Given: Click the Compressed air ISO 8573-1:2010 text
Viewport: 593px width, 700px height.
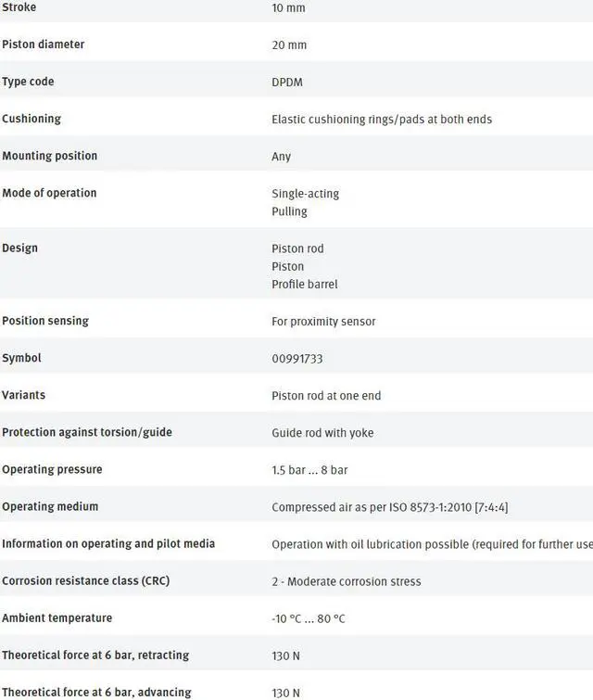Looking at the screenshot, I should point(389,507).
